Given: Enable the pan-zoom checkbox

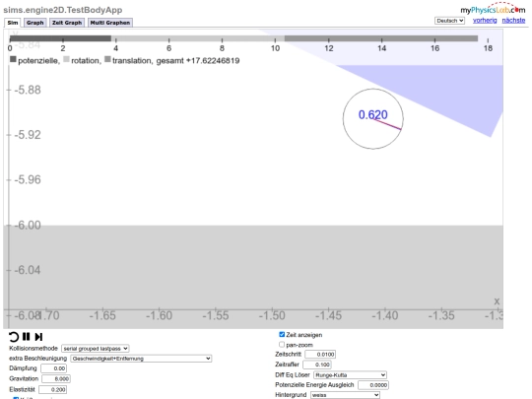Looking at the screenshot, I should (282, 345).
